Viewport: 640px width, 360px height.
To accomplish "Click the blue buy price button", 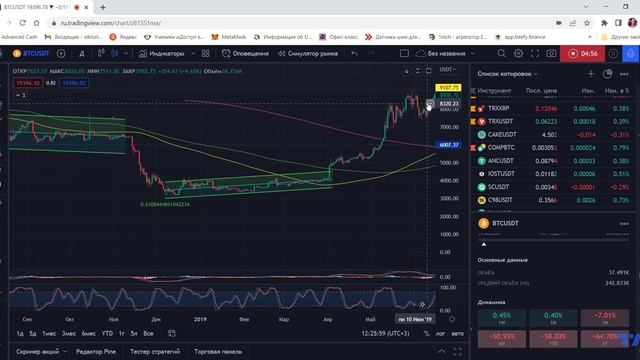I will point(74,83).
